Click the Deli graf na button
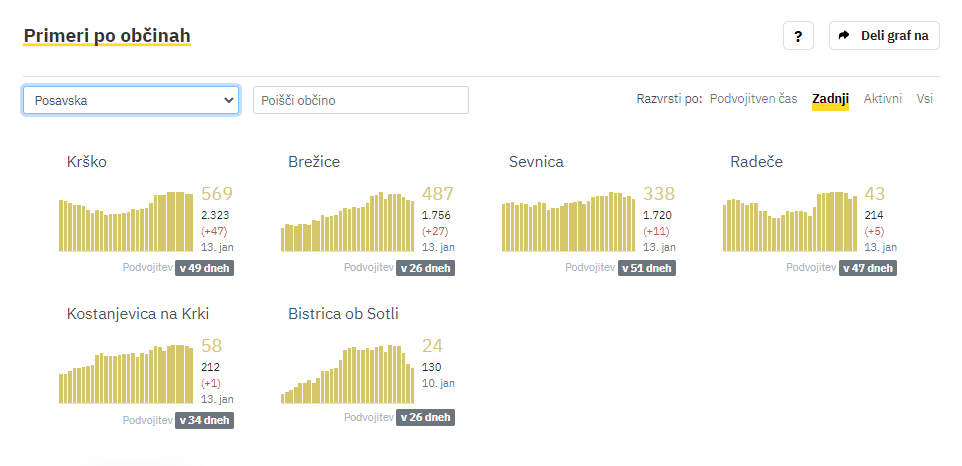The width and height of the screenshot is (962, 466). (x=884, y=36)
